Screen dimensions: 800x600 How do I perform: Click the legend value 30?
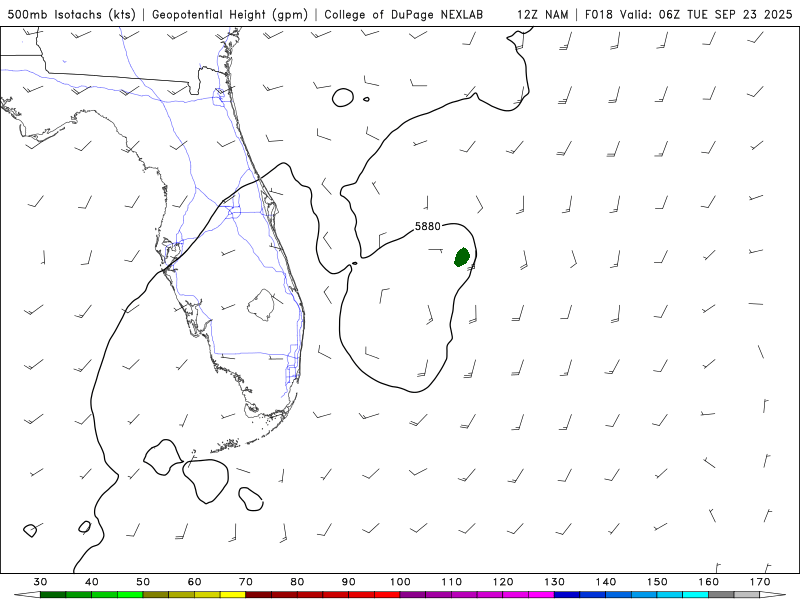pyautogui.click(x=40, y=582)
